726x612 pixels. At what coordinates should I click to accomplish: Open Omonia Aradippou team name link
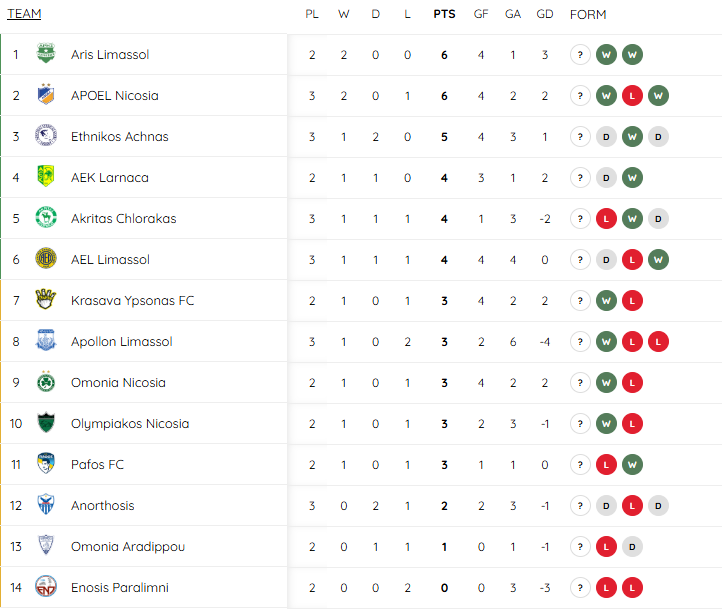pos(128,547)
